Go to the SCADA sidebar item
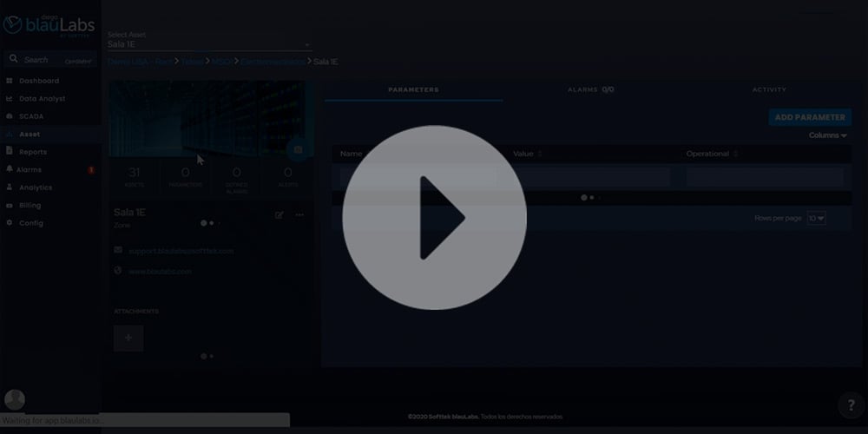Screen dimensions: 868x434 tap(31, 116)
